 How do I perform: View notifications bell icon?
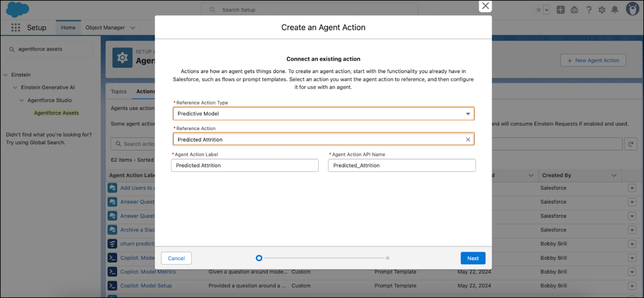(x=615, y=10)
